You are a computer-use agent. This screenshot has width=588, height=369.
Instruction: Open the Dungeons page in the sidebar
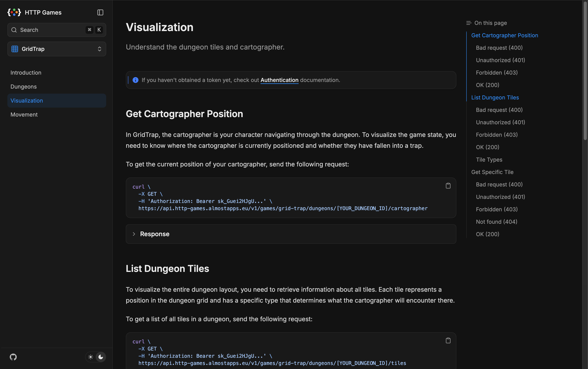(x=24, y=87)
